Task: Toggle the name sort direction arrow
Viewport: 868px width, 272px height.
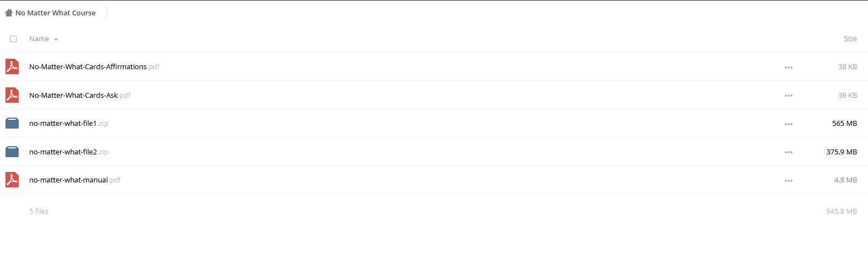Action: [x=56, y=39]
